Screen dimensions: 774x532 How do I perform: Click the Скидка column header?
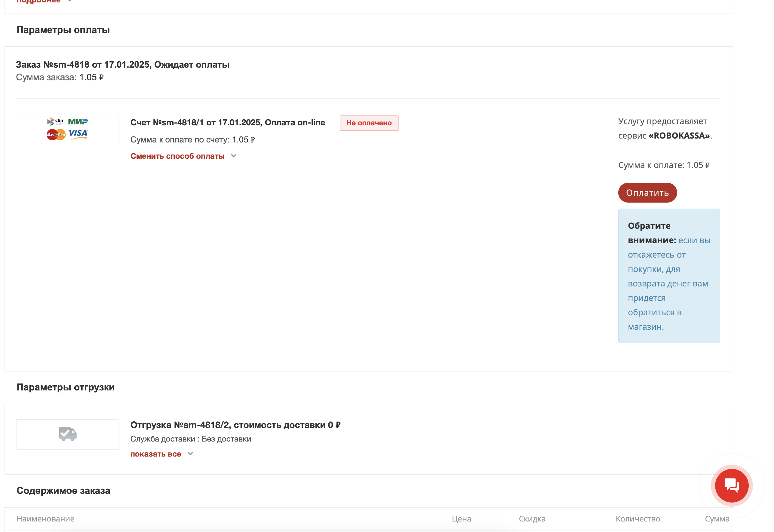click(532, 518)
